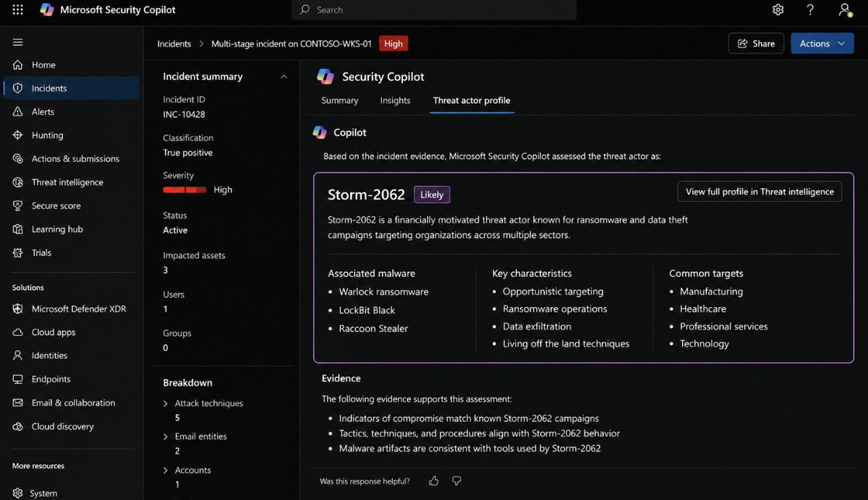Click the Hunting crosshair icon
The image size is (868, 500).
pyautogui.click(x=18, y=135)
